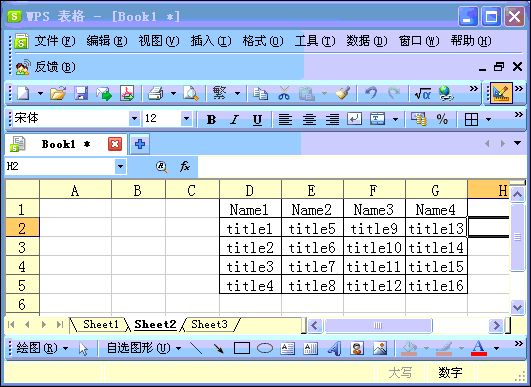Apply cell borders grid icon

point(471,119)
